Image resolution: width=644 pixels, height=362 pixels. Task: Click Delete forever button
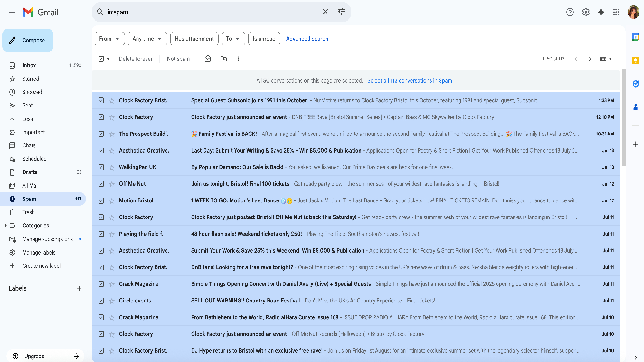(x=136, y=59)
